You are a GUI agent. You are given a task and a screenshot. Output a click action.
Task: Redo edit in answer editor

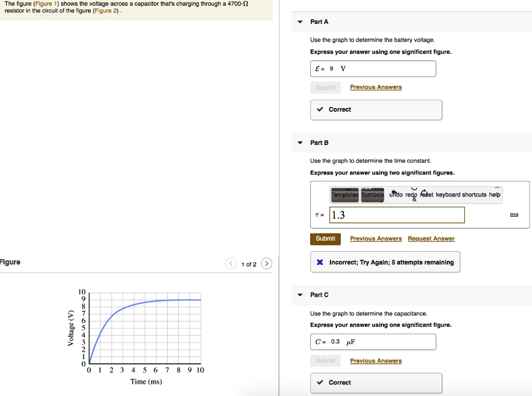click(x=411, y=194)
